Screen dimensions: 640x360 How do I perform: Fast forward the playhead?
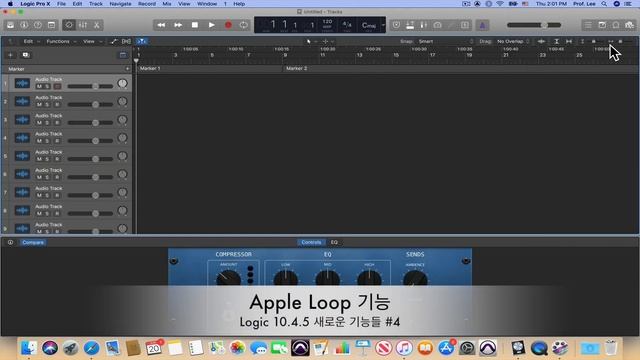(178, 25)
